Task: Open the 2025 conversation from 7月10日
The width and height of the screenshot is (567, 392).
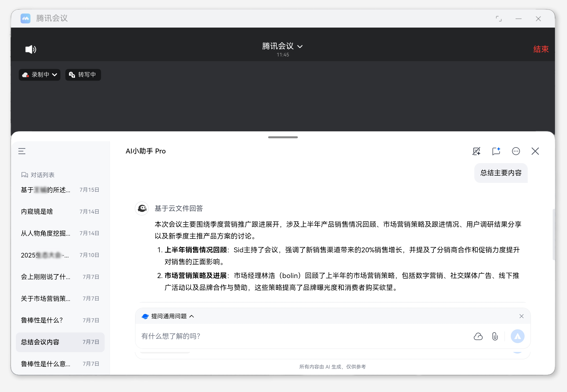Action: click(60, 255)
